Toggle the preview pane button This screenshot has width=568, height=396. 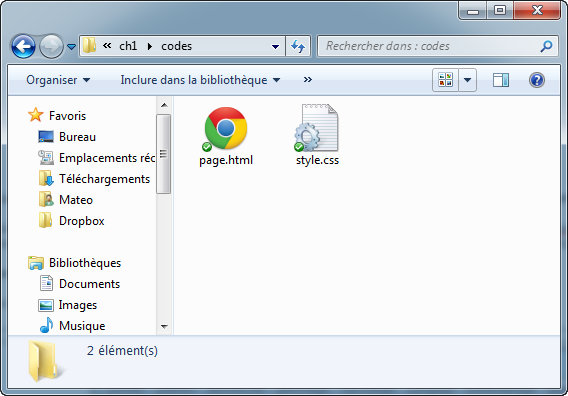[501, 80]
